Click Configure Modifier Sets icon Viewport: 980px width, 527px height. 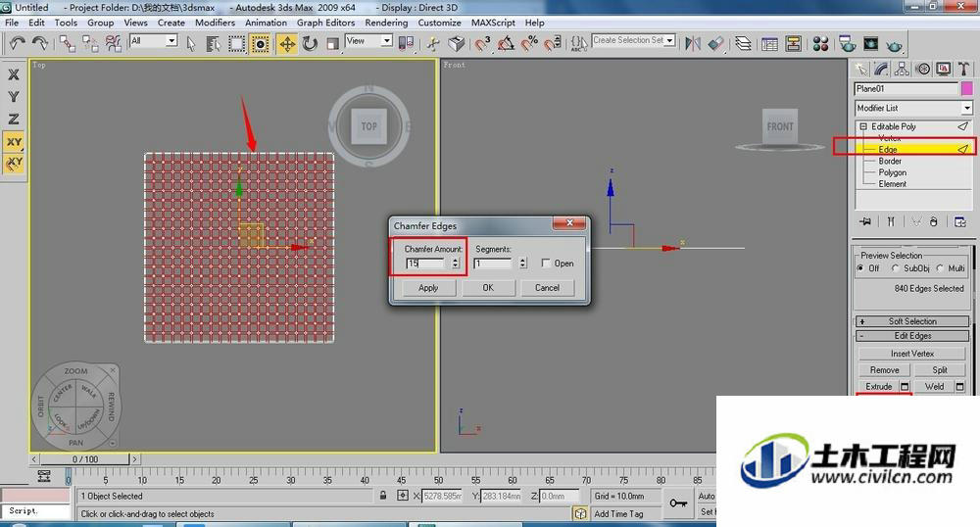(x=960, y=221)
